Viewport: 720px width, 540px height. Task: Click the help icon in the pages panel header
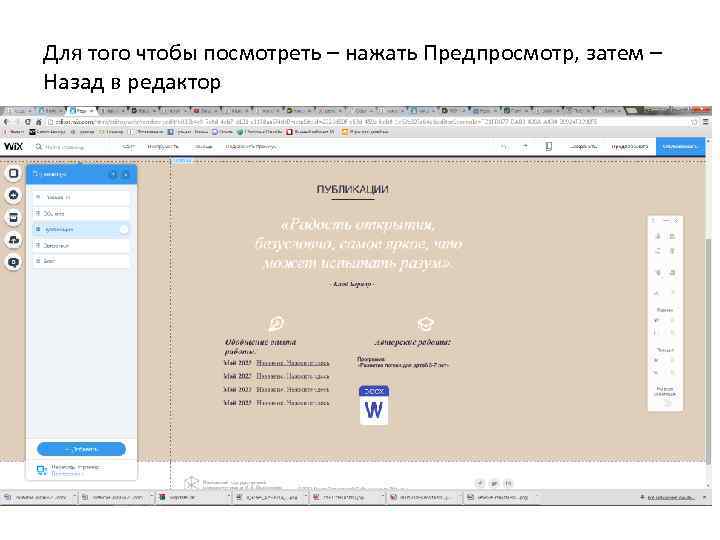point(113,174)
